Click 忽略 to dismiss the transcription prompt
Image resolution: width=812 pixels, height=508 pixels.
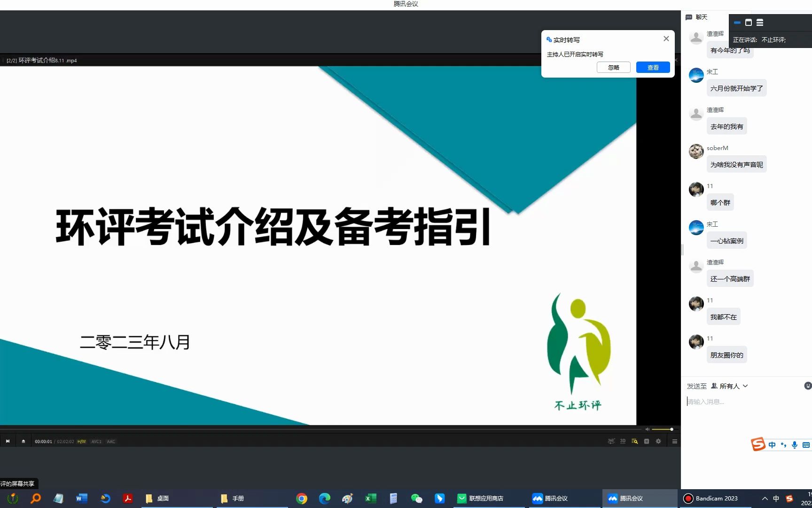click(613, 67)
